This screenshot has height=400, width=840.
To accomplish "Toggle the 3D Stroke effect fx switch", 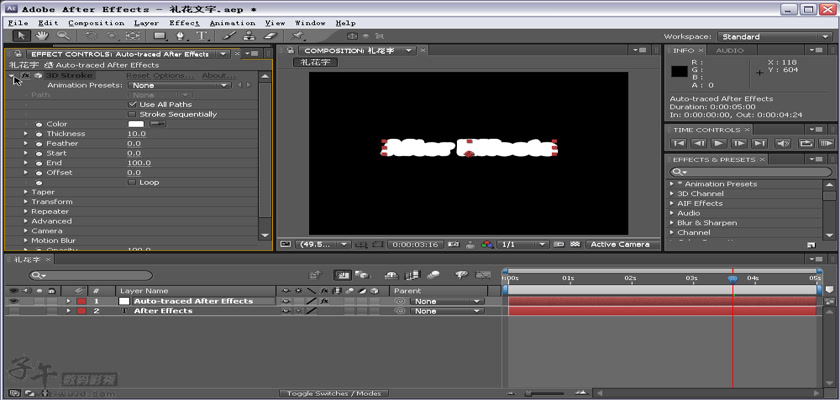I will [x=25, y=76].
